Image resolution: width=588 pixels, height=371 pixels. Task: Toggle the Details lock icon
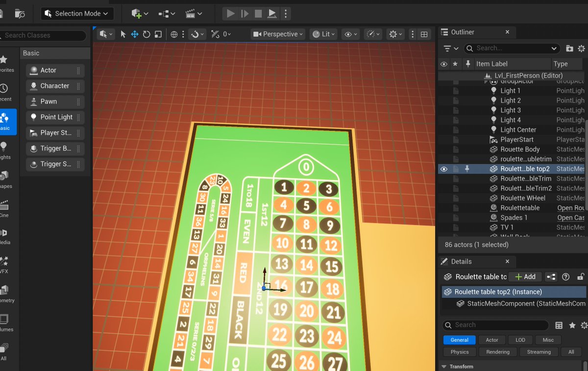581,277
